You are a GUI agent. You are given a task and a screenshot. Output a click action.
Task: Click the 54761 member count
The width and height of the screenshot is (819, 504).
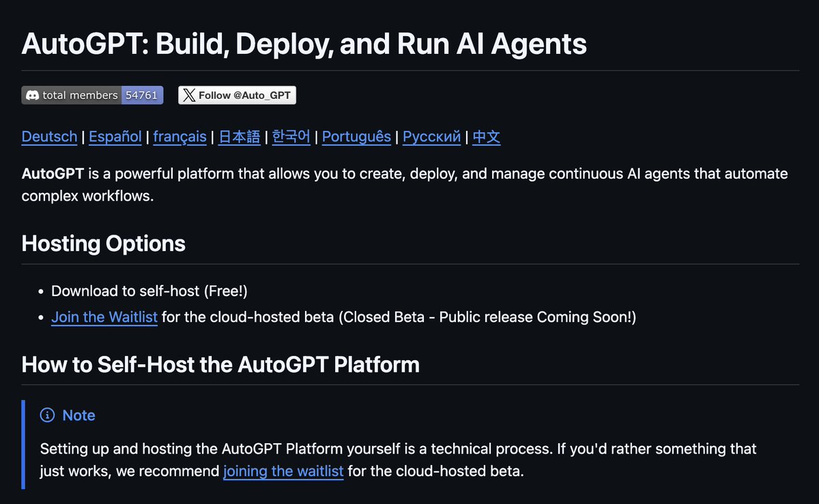[142, 95]
